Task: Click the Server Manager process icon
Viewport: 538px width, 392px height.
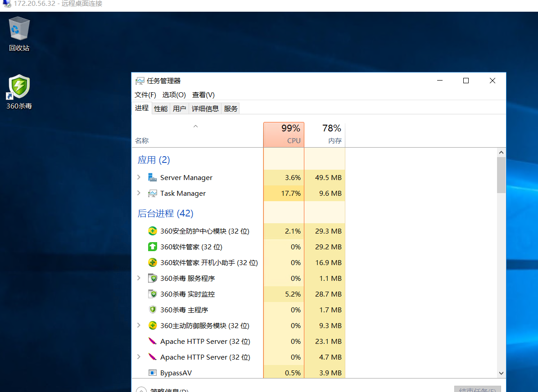Action: (x=152, y=177)
